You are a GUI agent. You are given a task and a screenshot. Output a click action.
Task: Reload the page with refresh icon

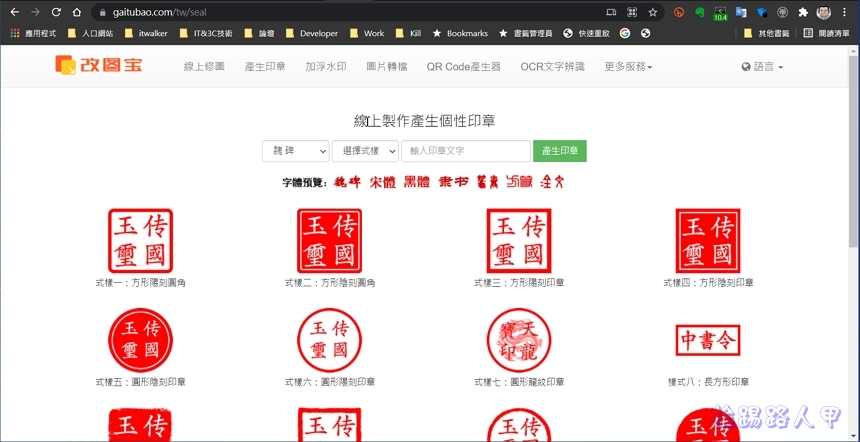[x=56, y=12]
